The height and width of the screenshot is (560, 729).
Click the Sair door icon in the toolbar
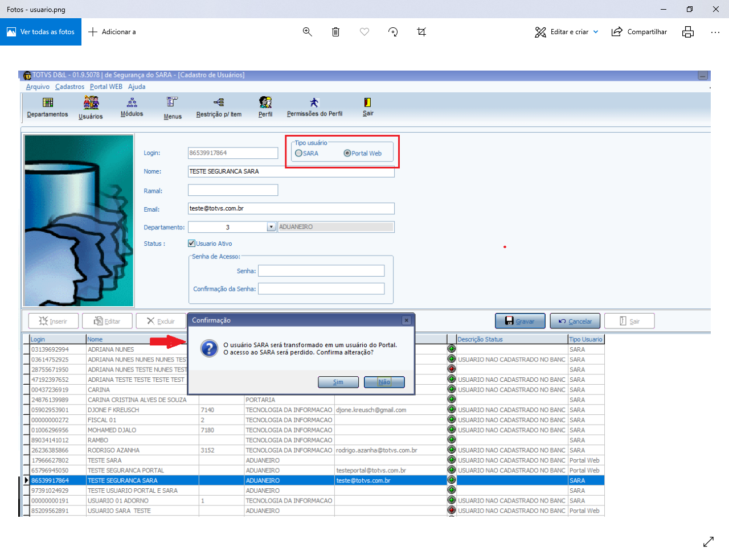(x=368, y=106)
